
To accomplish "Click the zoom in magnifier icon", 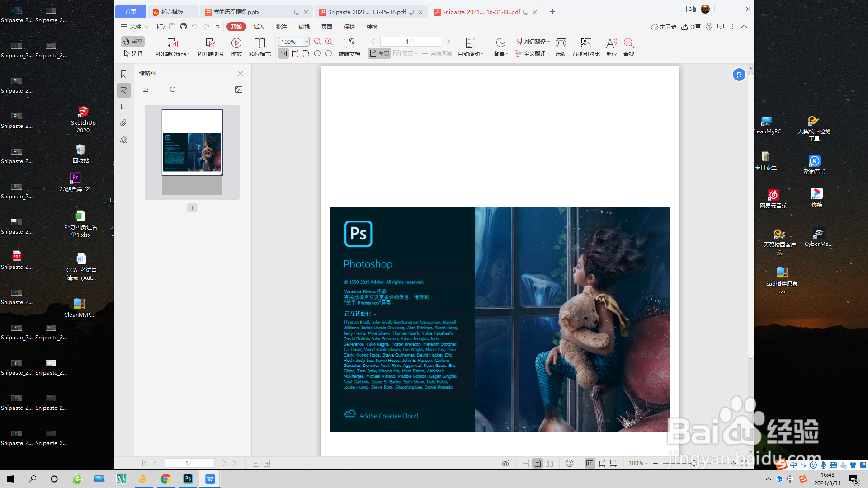I will (329, 42).
